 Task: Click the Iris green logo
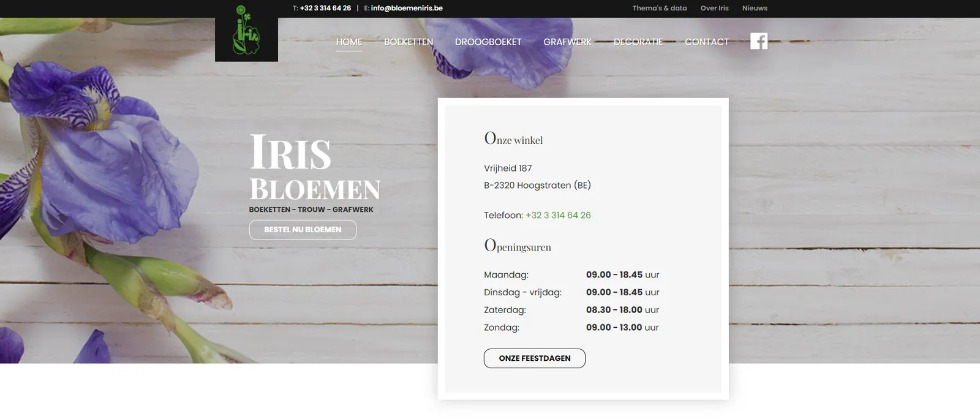(x=246, y=31)
